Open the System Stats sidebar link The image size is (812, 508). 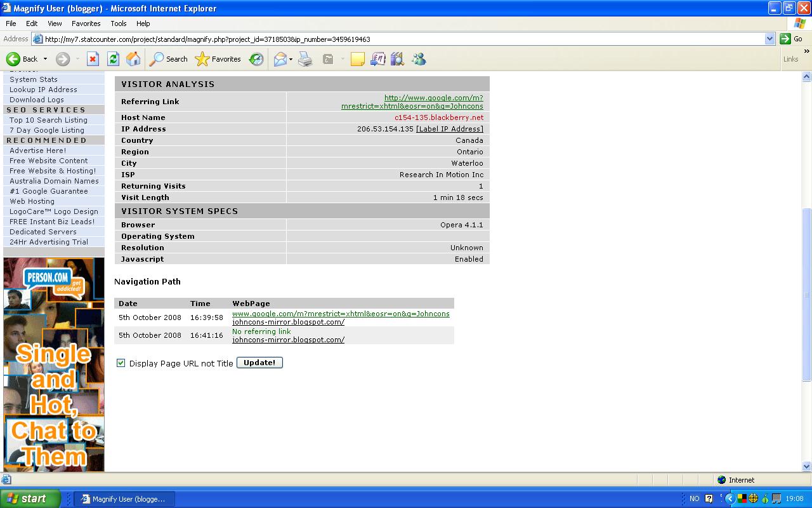(34, 79)
